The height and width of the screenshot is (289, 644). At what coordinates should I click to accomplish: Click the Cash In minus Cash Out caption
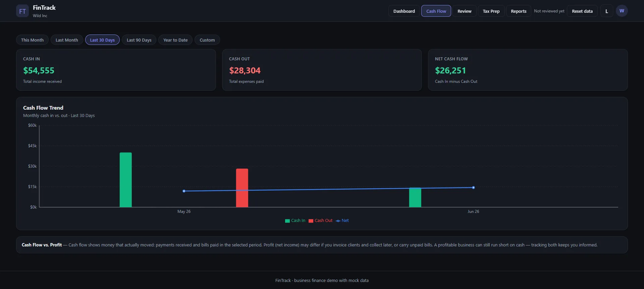456,81
